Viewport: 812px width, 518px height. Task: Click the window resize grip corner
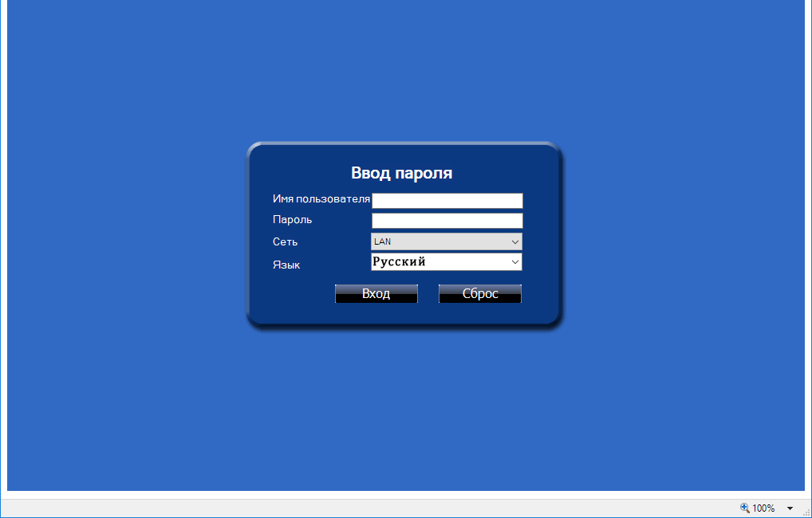(x=806, y=512)
